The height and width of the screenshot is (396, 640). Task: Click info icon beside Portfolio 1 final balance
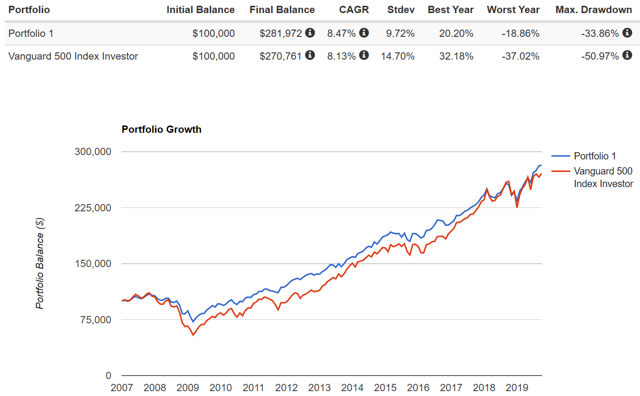(x=310, y=33)
